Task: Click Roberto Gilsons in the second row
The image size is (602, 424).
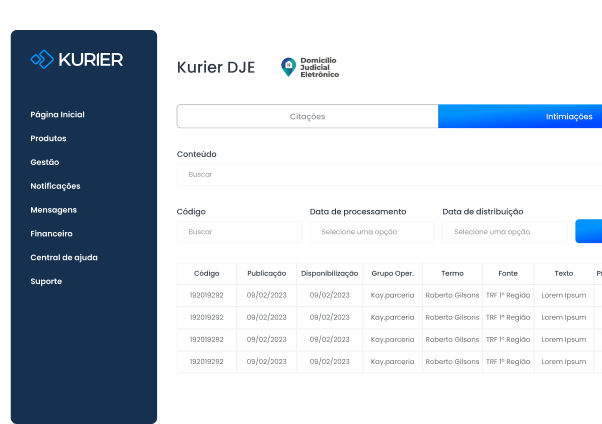Action: tap(452, 318)
